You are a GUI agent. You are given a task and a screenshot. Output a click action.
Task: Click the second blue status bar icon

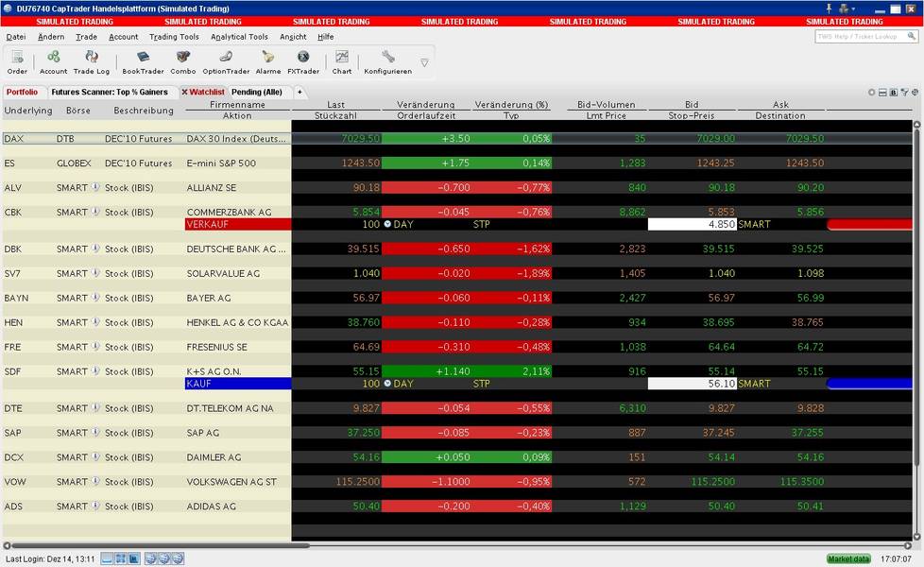121,558
